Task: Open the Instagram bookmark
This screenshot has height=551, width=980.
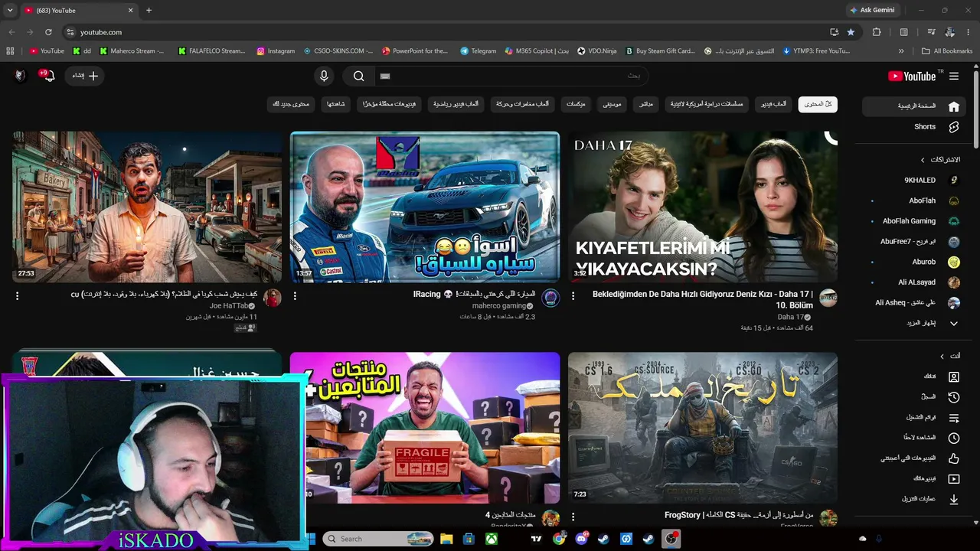Action: (x=276, y=51)
